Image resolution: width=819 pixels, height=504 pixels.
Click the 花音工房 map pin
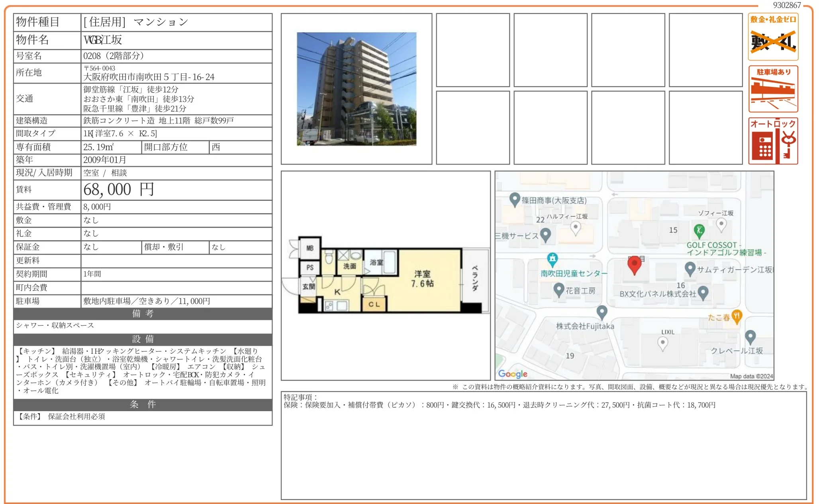pyautogui.click(x=559, y=290)
